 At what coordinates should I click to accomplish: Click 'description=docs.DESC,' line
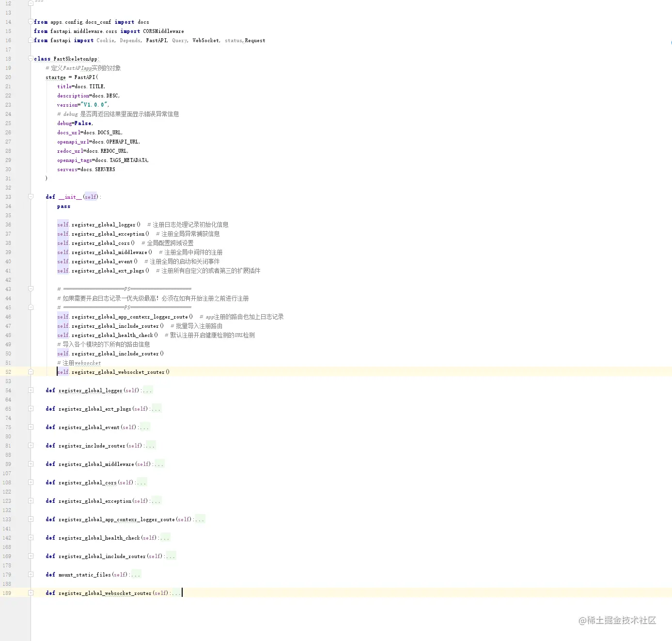click(88, 96)
